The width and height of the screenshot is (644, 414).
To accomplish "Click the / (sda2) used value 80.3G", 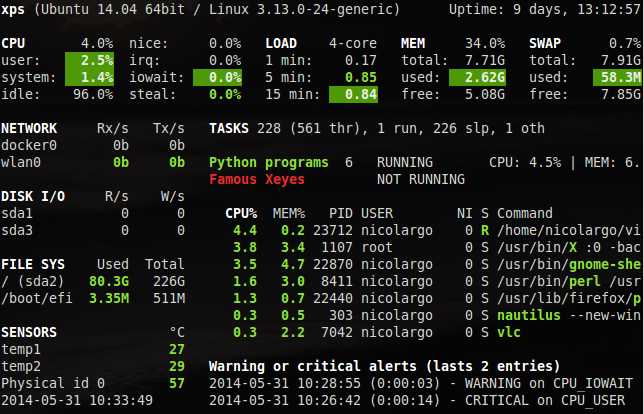I will click(109, 281).
